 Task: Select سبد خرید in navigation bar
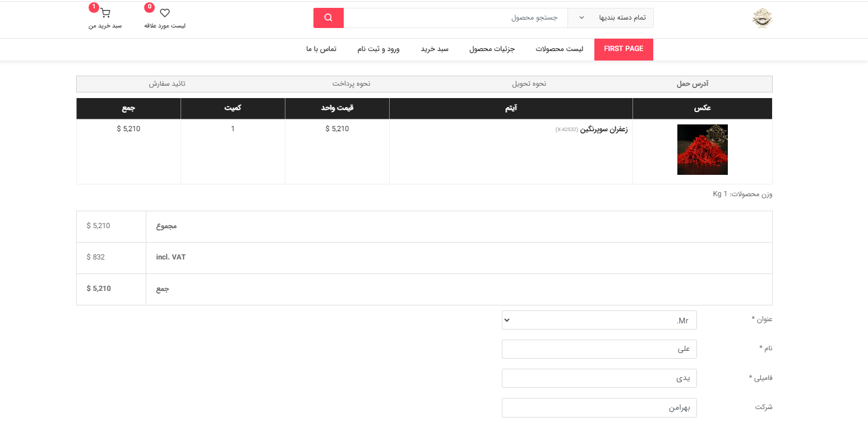click(435, 49)
